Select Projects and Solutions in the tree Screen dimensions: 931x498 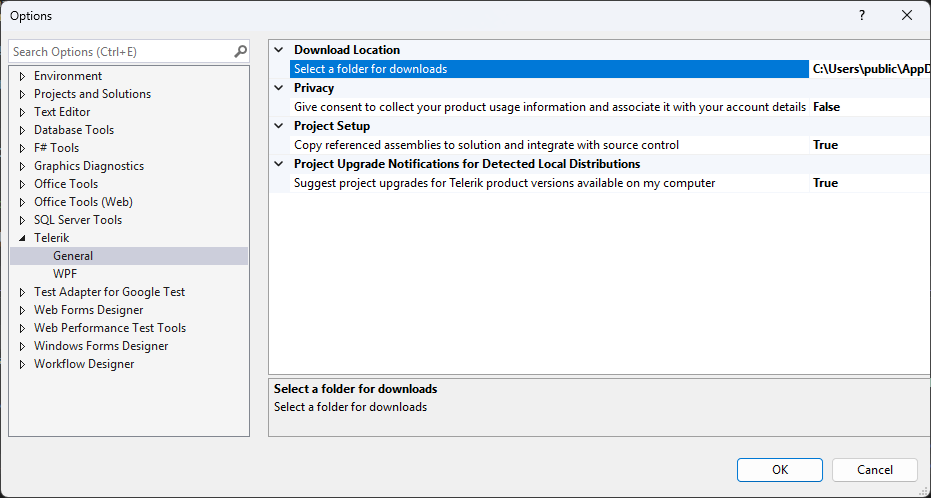point(93,94)
